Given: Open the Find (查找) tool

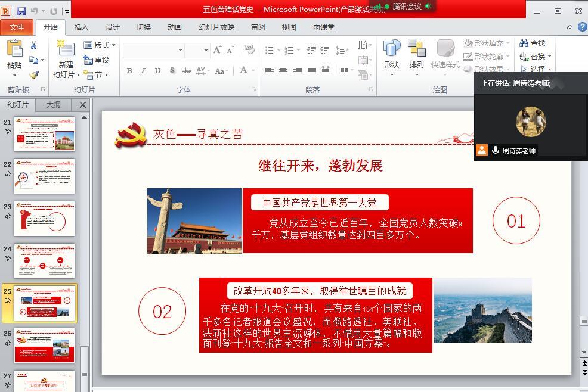Looking at the screenshot, I should click(533, 43).
